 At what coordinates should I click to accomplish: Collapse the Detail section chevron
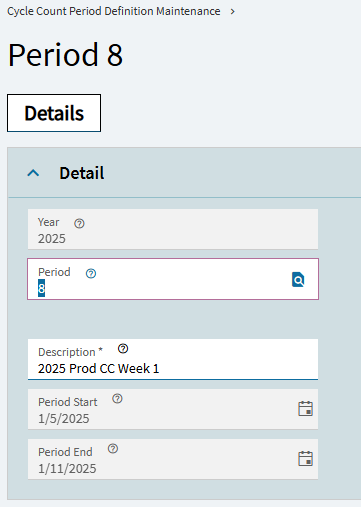click(x=33, y=173)
